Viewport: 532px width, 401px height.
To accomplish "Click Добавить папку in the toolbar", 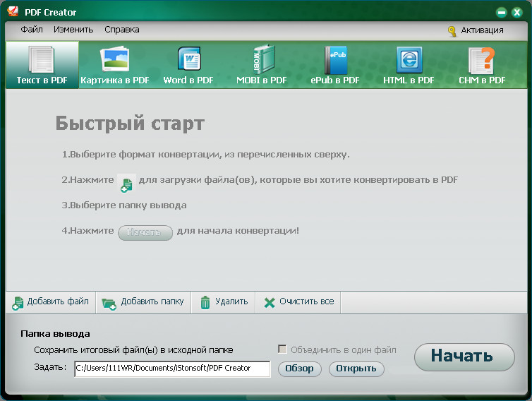I will click(x=143, y=302).
